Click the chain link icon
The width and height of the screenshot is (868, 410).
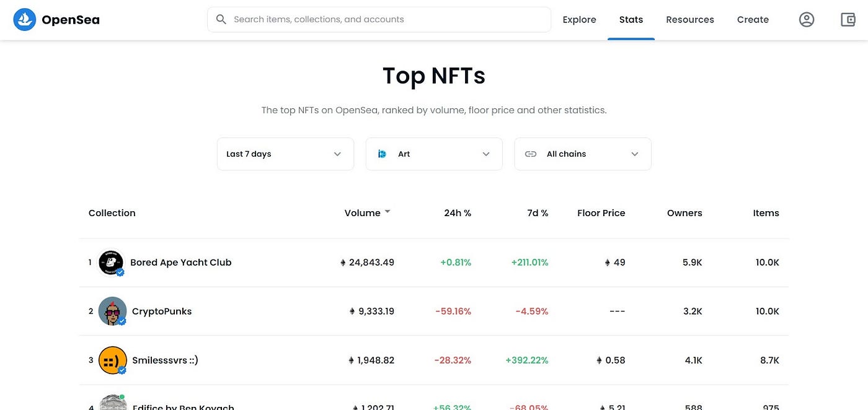pos(531,154)
